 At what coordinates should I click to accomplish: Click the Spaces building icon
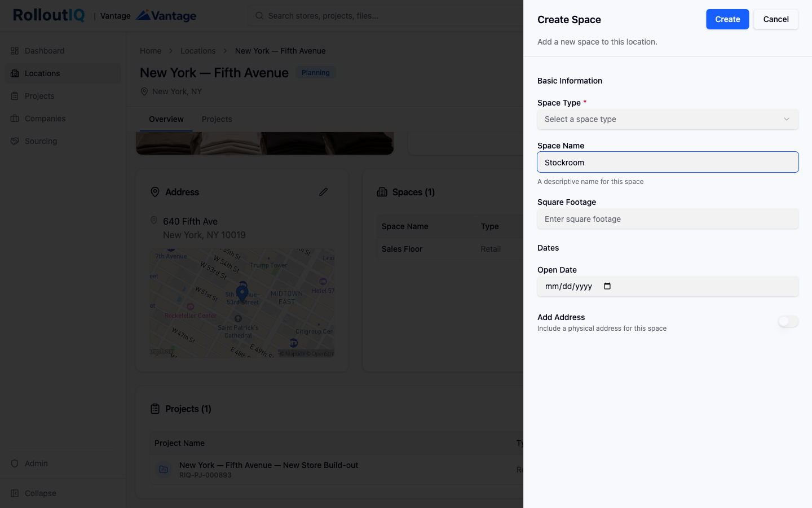pyautogui.click(x=382, y=192)
